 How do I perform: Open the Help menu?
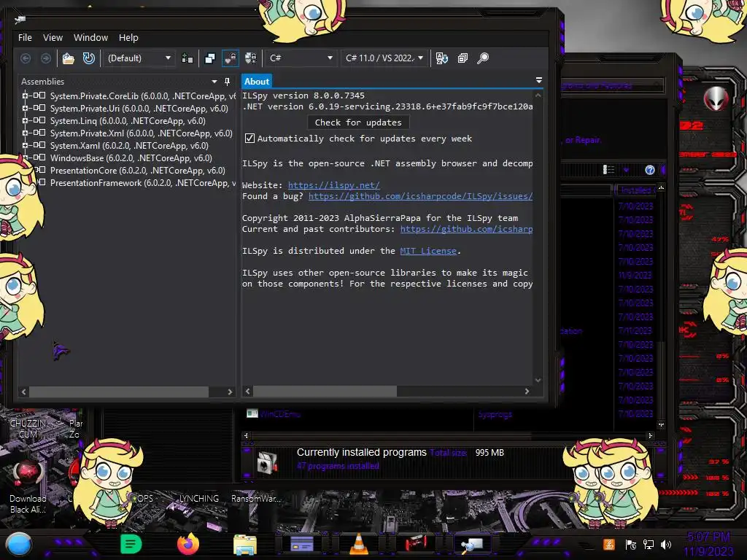128,38
